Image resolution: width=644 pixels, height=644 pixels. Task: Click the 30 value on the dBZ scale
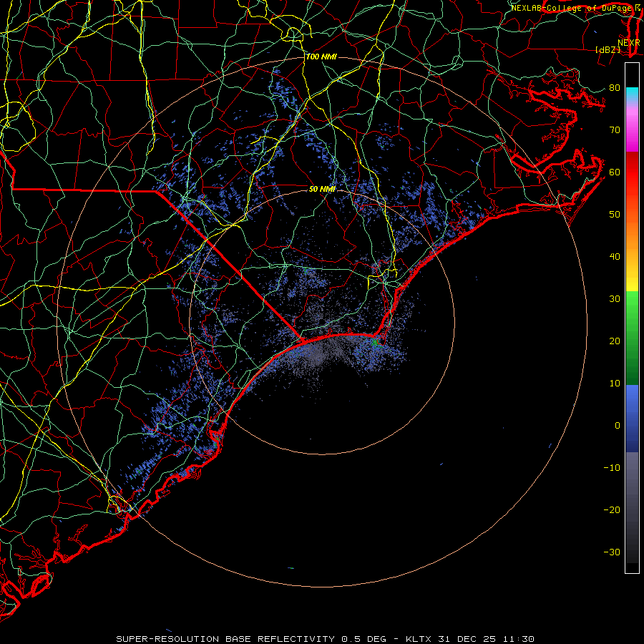pyautogui.click(x=615, y=298)
